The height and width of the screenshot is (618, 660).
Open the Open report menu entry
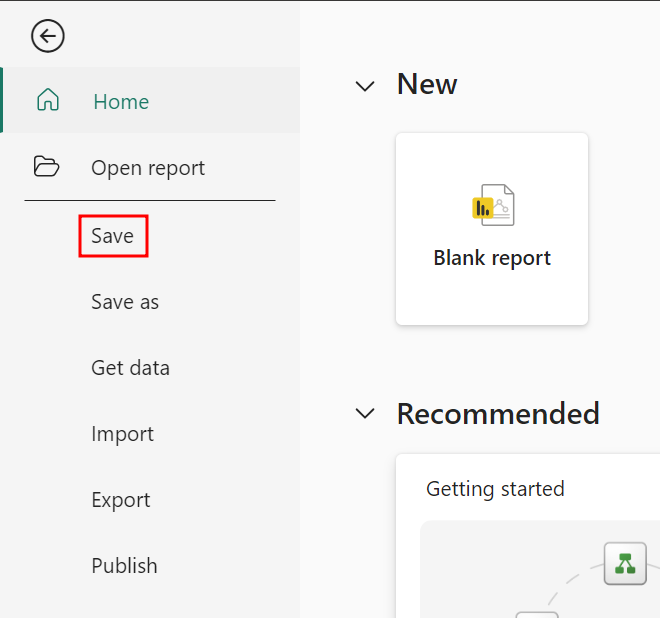coord(150,168)
